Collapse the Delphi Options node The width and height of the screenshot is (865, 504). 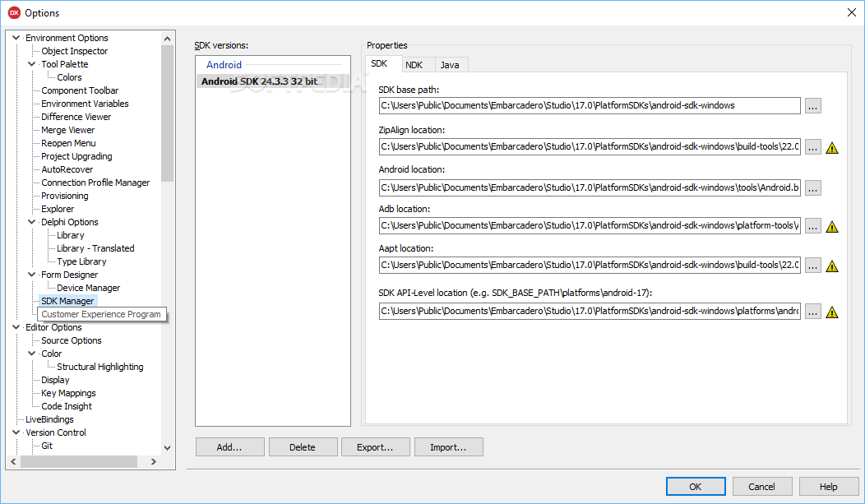[31, 222]
